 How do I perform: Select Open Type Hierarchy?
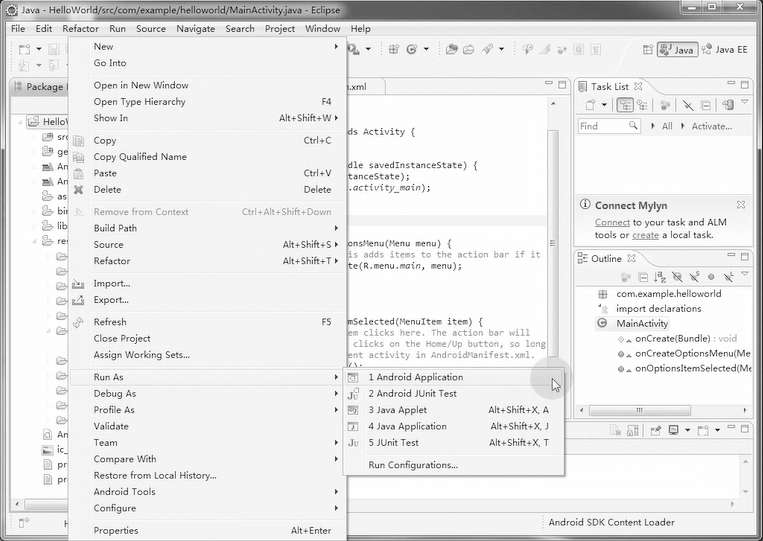click(x=207, y=102)
